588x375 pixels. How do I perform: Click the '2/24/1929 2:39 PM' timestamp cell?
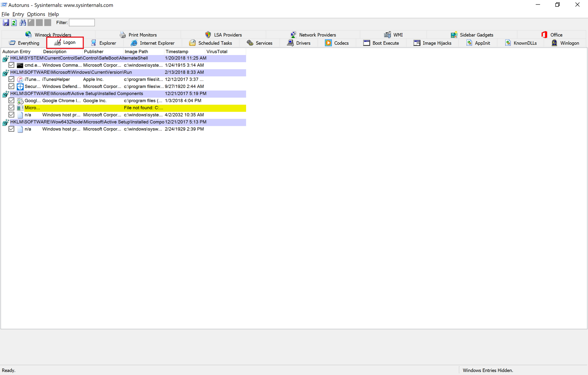184,129
